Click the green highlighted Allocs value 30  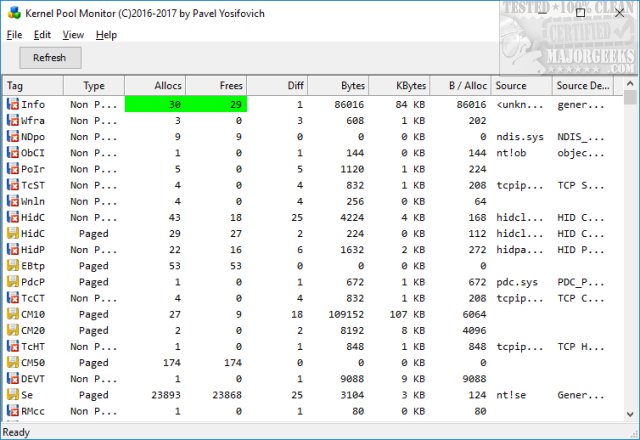[175, 104]
